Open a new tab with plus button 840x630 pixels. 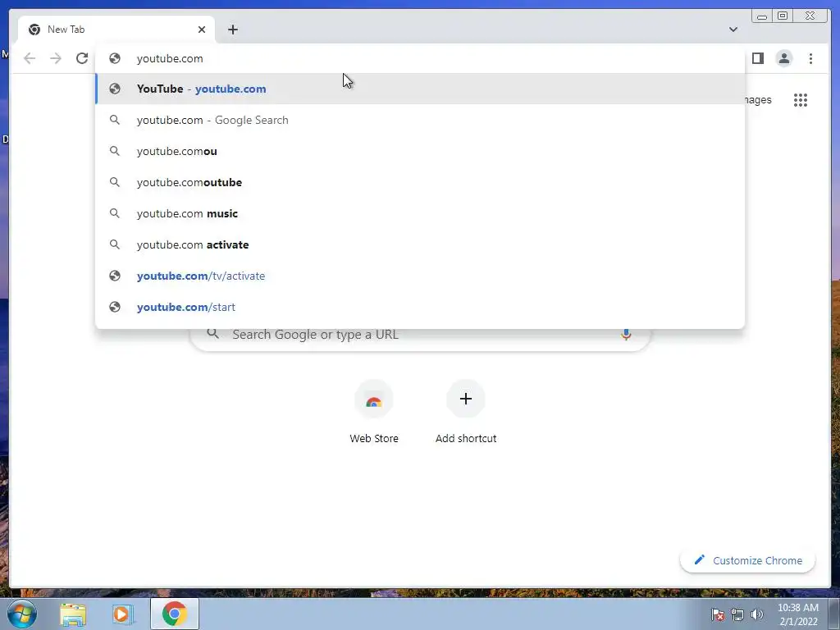232,30
